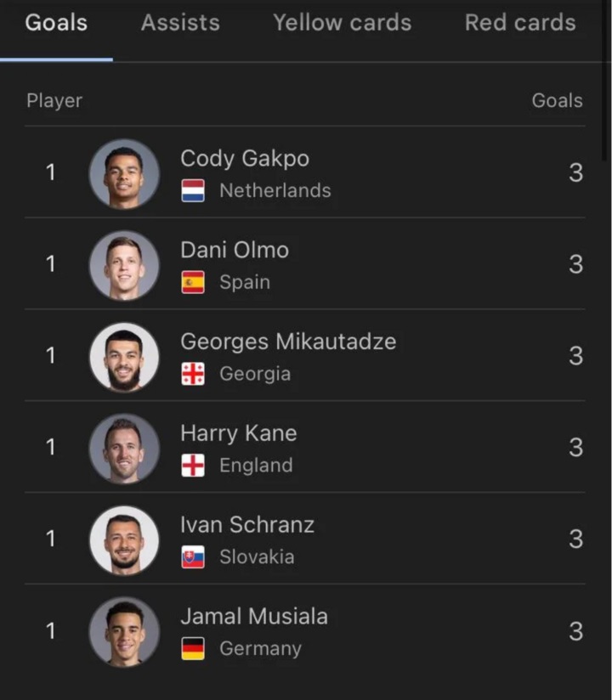
Task: Click Georges Mikautadze's avatar
Action: tap(124, 357)
